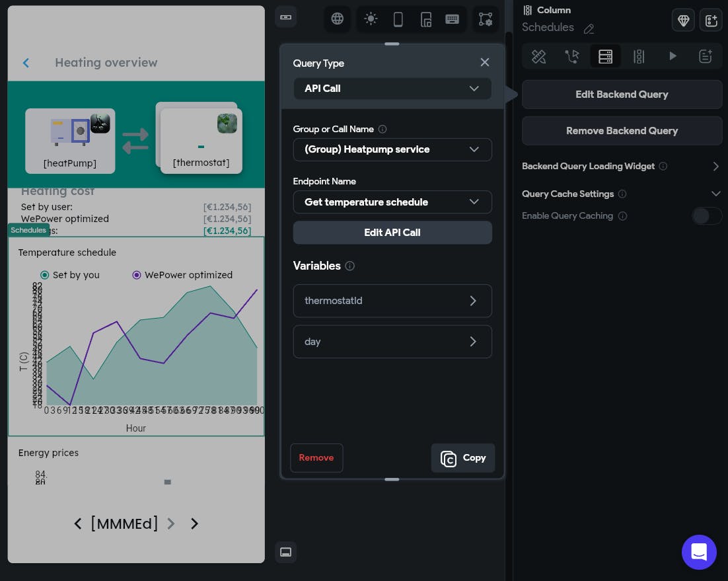Screen dimensions: 728x581
Task: Select the phone device preview icon
Action: [398, 19]
